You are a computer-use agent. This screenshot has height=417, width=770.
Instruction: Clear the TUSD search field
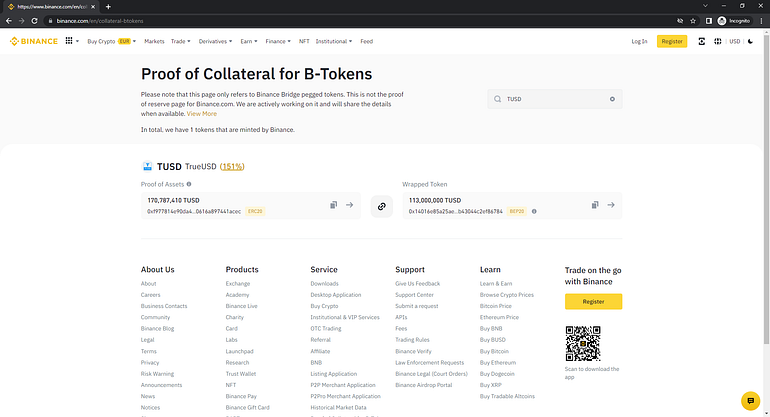[612, 99]
